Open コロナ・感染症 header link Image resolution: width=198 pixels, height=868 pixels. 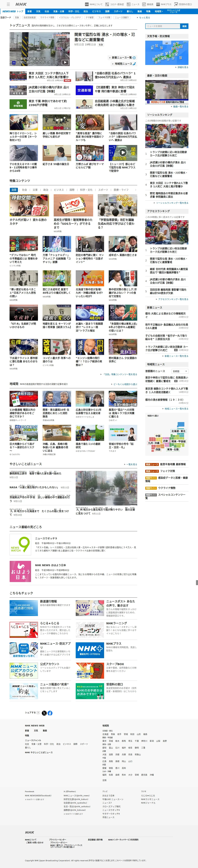(115, 4)
